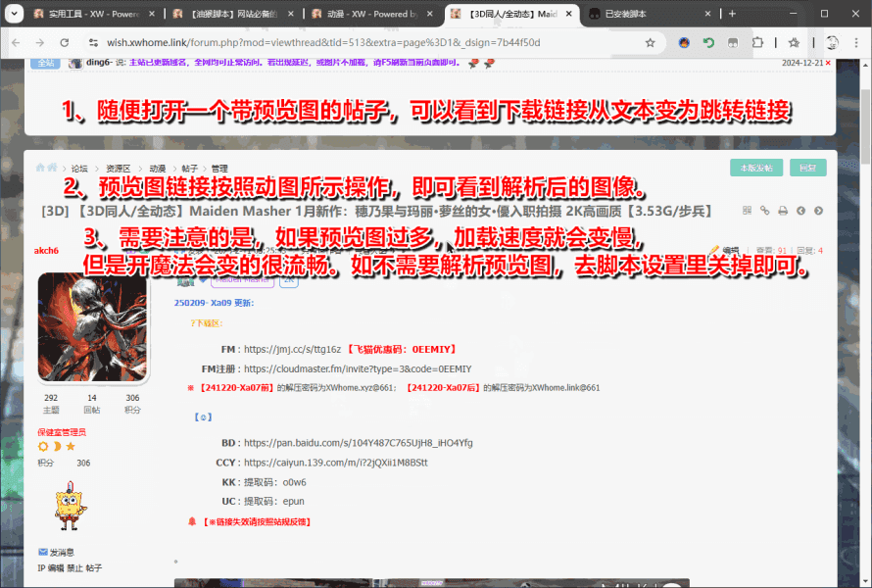Click the green refresh-arrow extension icon

(x=708, y=43)
